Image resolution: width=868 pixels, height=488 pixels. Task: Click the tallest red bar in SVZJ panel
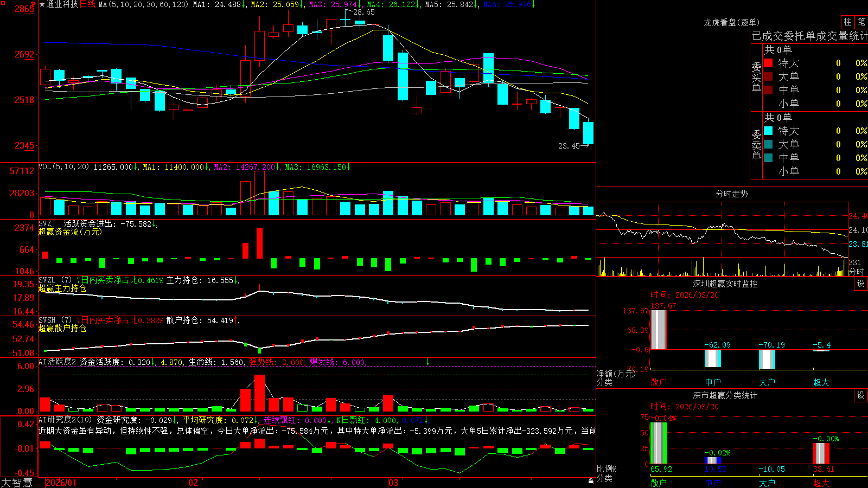coord(259,243)
